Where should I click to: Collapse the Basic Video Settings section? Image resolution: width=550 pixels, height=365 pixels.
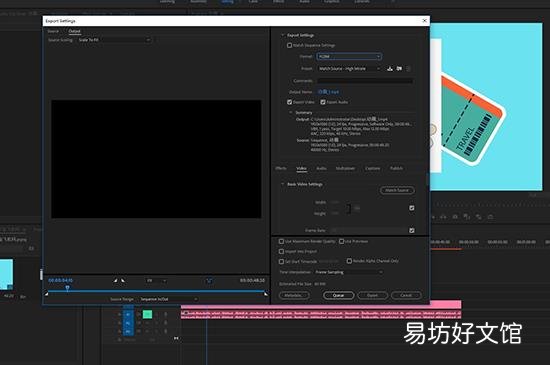pyautogui.click(x=282, y=184)
